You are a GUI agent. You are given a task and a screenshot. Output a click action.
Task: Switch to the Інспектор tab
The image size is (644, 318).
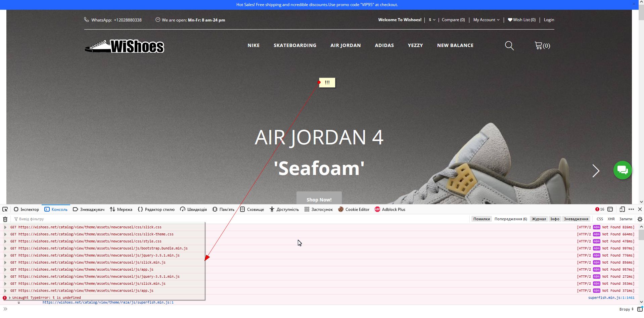[x=26, y=209]
